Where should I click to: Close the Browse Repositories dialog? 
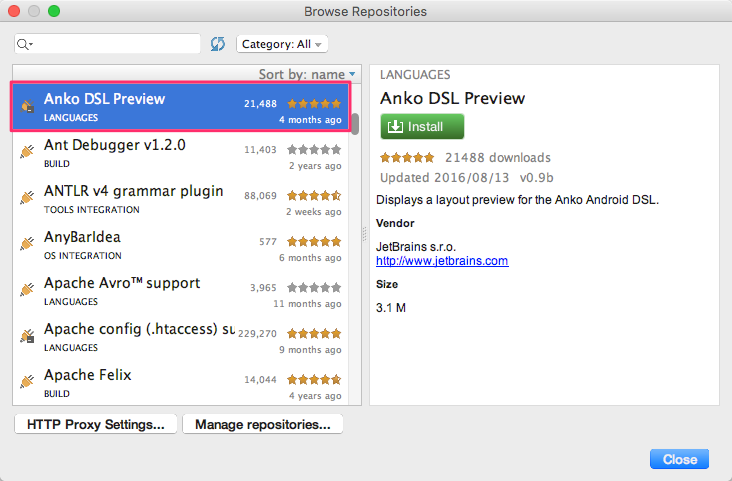click(x=679, y=459)
